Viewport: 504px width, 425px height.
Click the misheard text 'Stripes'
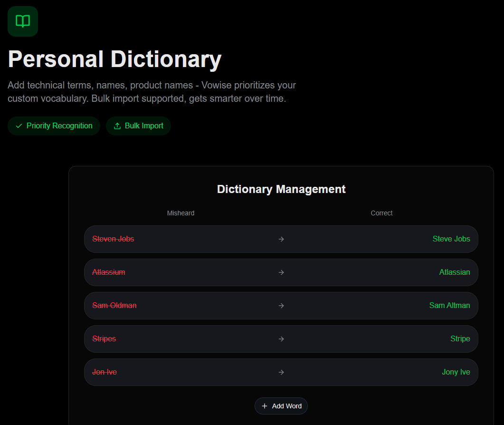tap(104, 339)
